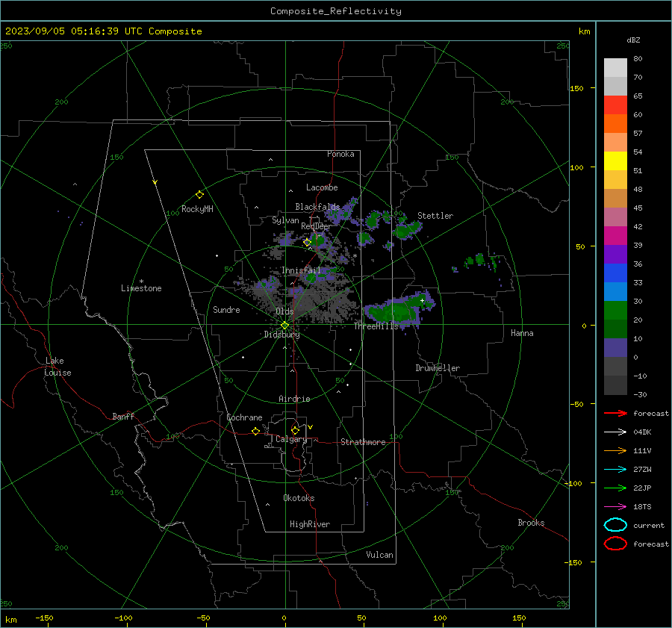Select the royal blue dBZ swatch

pyautogui.click(x=615, y=273)
